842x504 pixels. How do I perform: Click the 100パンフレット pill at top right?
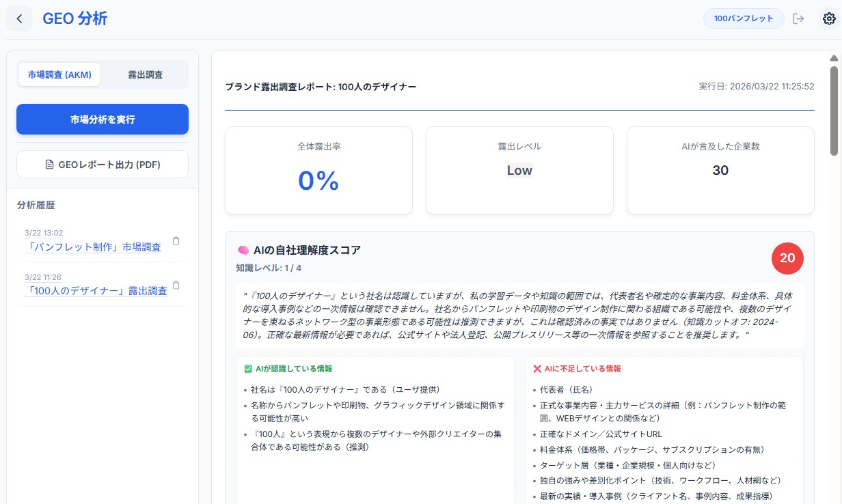744,18
